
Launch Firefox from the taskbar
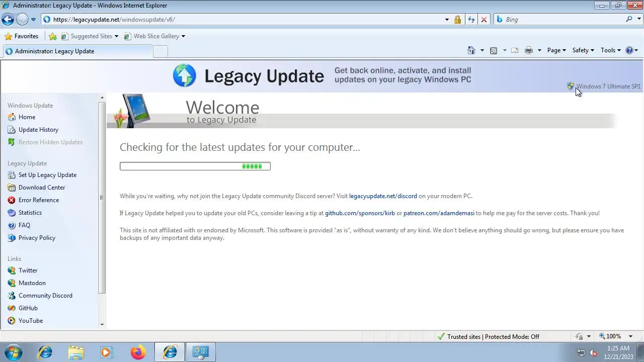(138, 352)
